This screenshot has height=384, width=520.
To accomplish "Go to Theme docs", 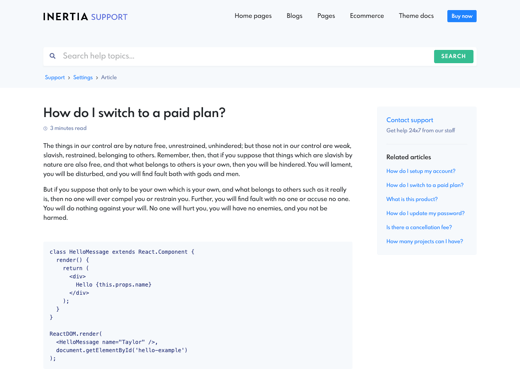I will [416, 16].
